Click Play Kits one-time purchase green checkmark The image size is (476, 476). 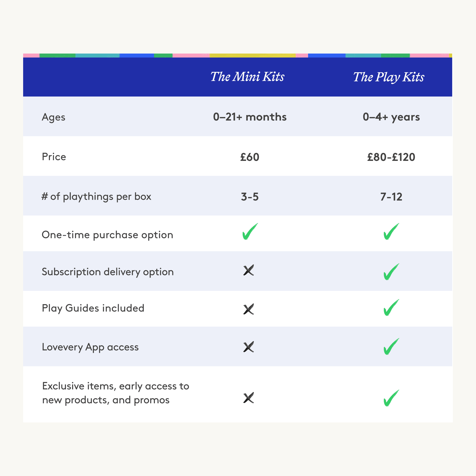click(391, 232)
